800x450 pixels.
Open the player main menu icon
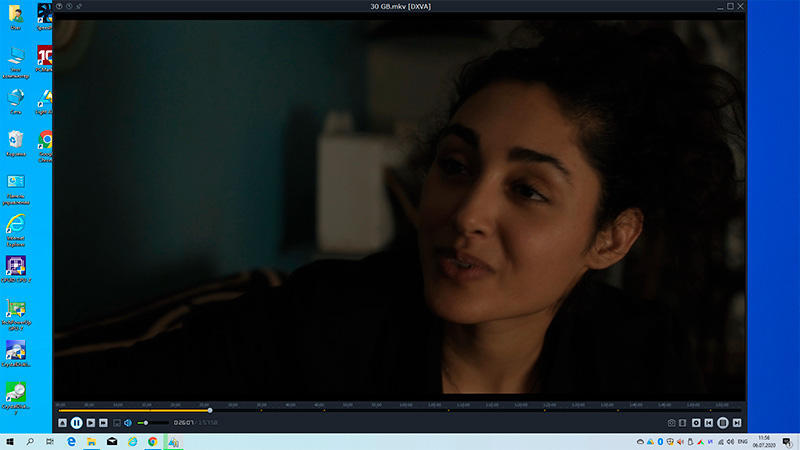pyautogui.click(x=59, y=6)
